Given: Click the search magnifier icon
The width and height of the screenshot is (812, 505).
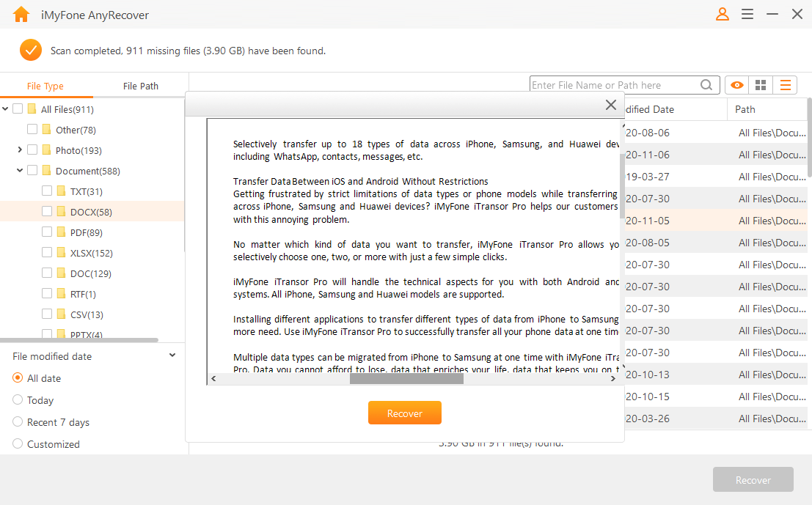Looking at the screenshot, I should [706, 84].
